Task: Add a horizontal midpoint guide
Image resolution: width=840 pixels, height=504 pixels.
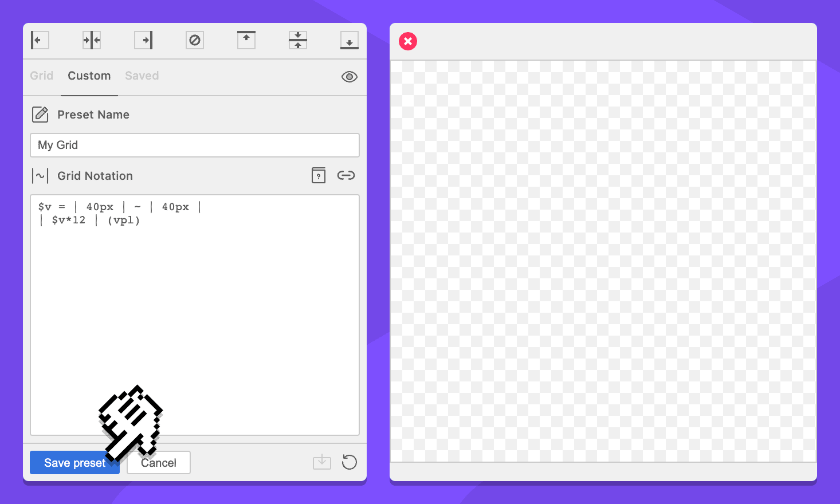Action: [x=298, y=40]
